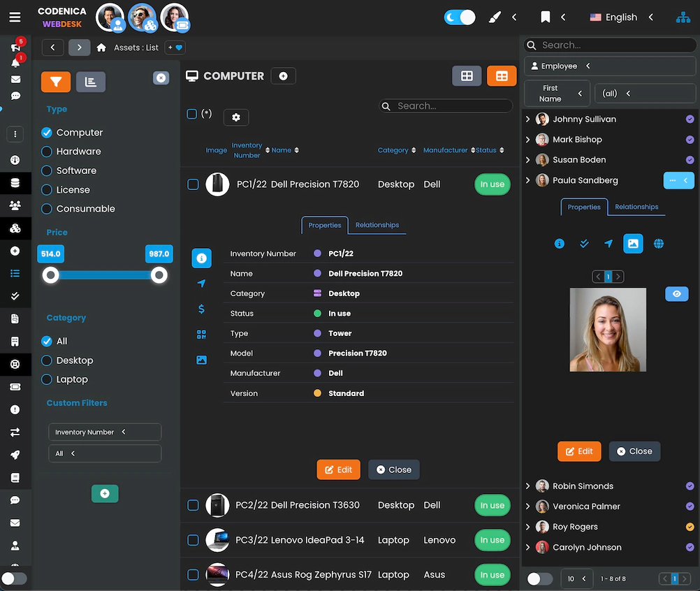This screenshot has height=591, width=700.
Task: Click the org chart icon in top bar
Action: [683, 17]
